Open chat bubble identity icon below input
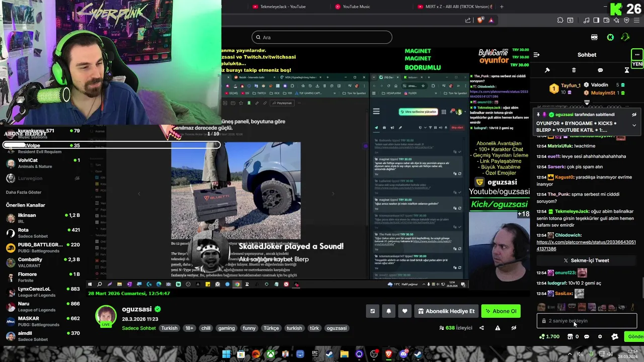 (x=587, y=336)
